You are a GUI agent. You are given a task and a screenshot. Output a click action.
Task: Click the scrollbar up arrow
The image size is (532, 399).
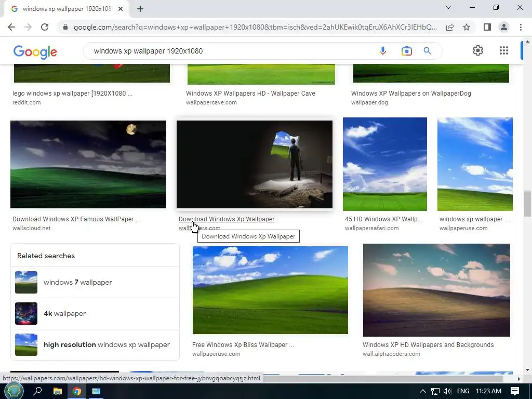[527, 42]
